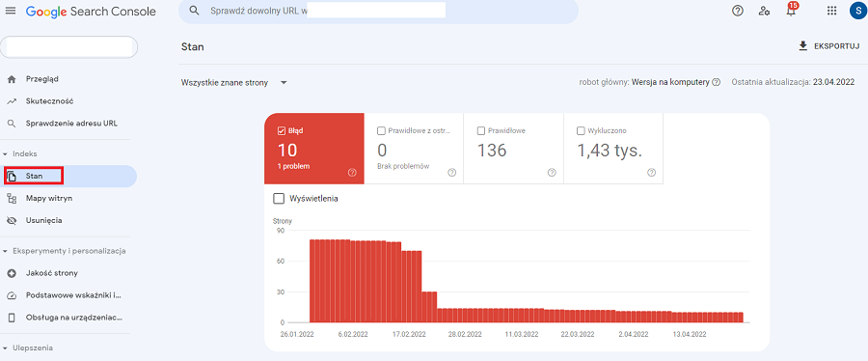Uncheck the Błąd checkbox
868x361 pixels.
click(281, 131)
